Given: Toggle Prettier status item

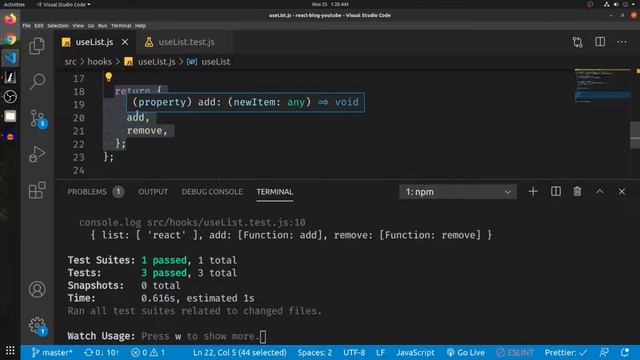Looking at the screenshot, I should click(566, 353).
